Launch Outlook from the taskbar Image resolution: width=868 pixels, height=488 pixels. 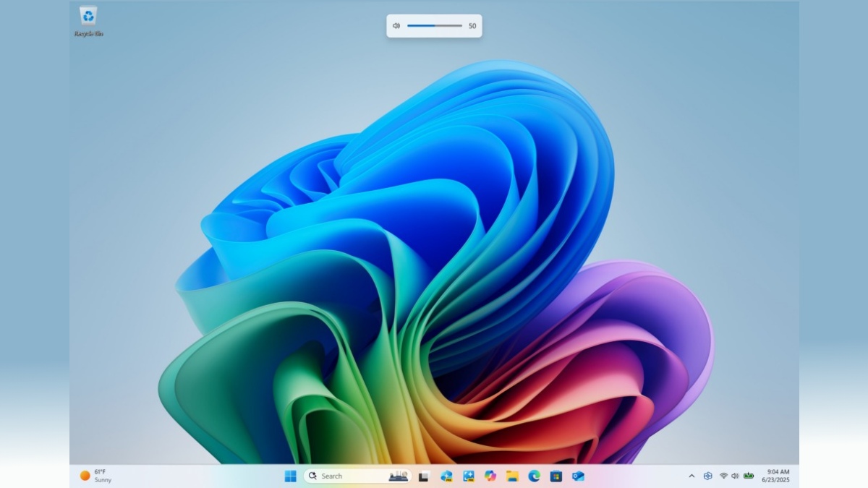pos(578,476)
